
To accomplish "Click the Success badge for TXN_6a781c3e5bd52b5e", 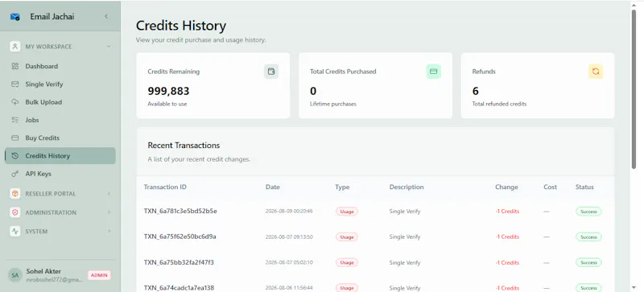I will [x=588, y=212].
